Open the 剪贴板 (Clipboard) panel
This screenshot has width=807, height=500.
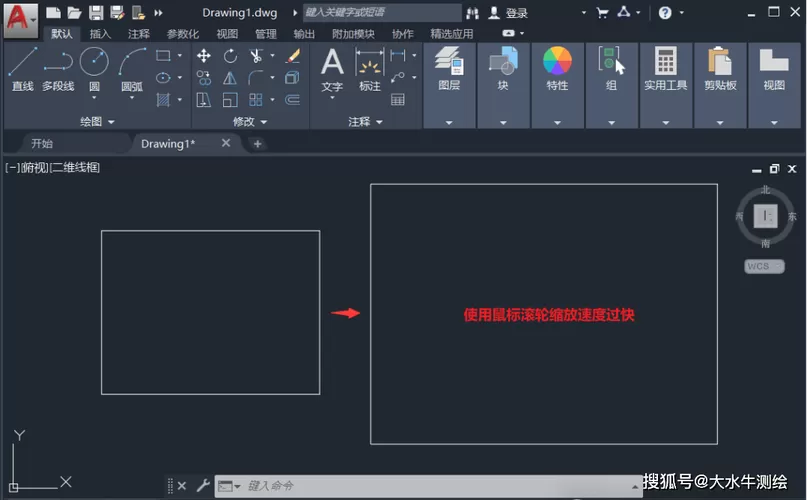pyautogui.click(x=720, y=68)
